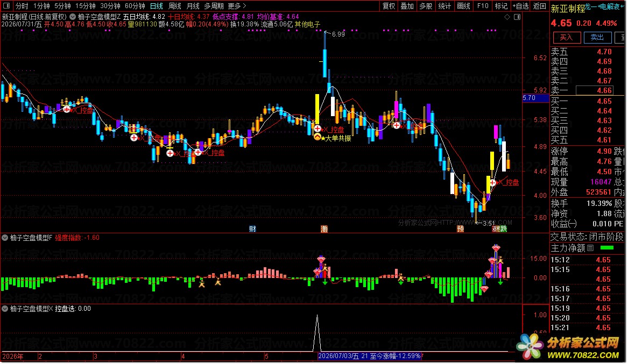Switch to 15分钟 chart period
628x364 pixels.
pyautogui.click(x=86, y=6)
